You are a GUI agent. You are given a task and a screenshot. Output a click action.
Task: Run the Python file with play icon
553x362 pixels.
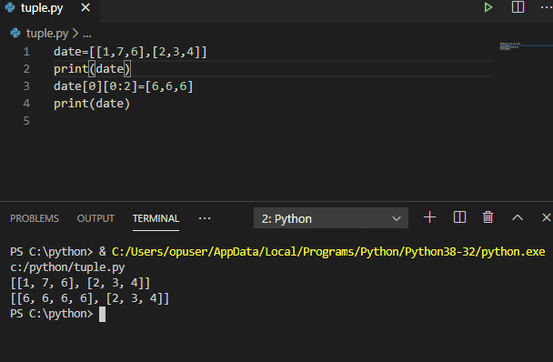point(488,7)
